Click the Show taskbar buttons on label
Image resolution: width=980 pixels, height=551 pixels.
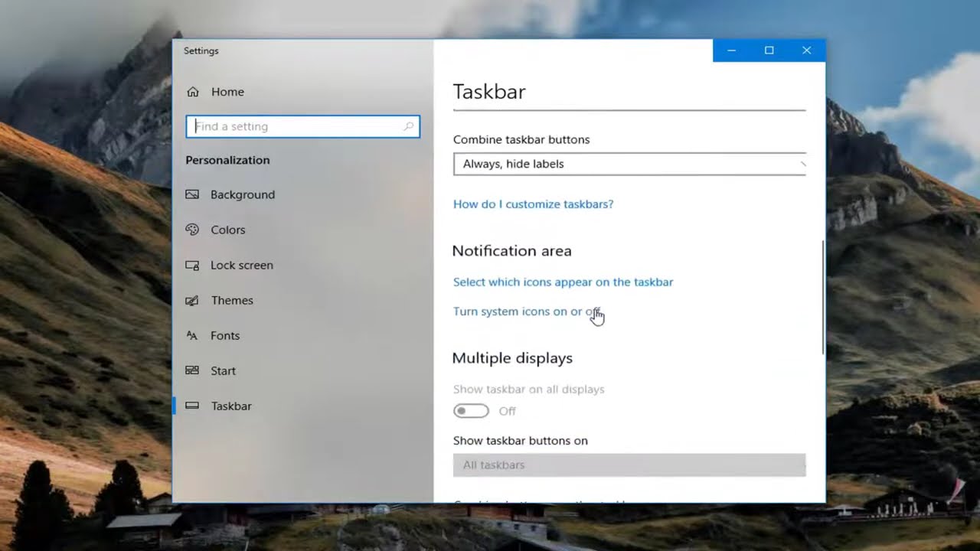521,441
